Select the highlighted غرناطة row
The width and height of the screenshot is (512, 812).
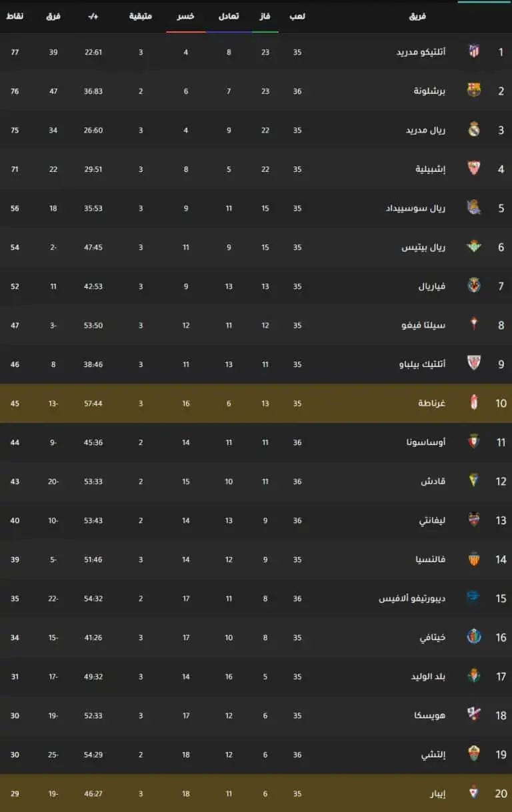256,404
